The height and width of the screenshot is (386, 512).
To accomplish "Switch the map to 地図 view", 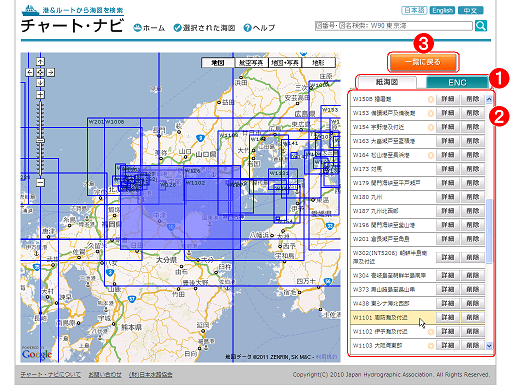I will (x=218, y=63).
